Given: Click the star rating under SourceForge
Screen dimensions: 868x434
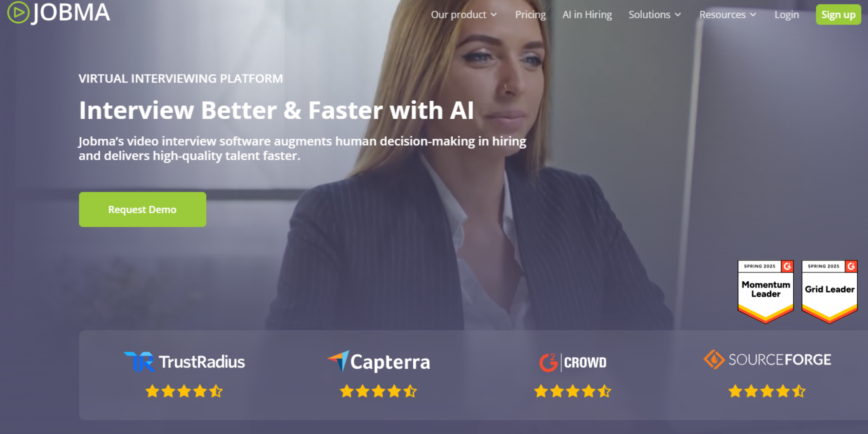Looking at the screenshot, I should (x=767, y=391).
